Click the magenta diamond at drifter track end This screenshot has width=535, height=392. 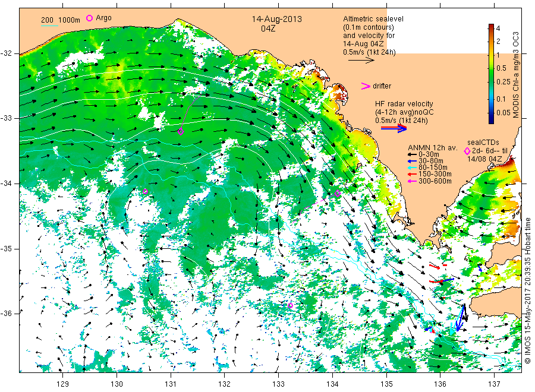[x=181, y=132]
